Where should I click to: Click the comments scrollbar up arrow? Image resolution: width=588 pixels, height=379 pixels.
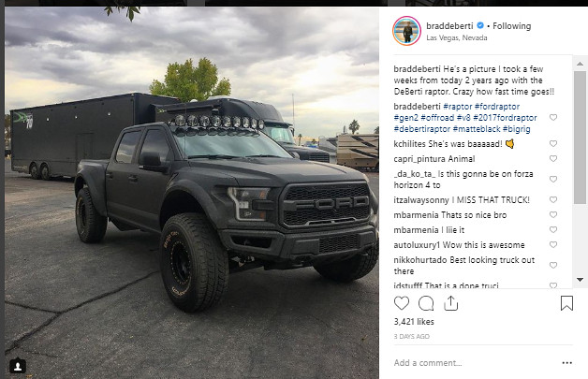tap(580, 64)
